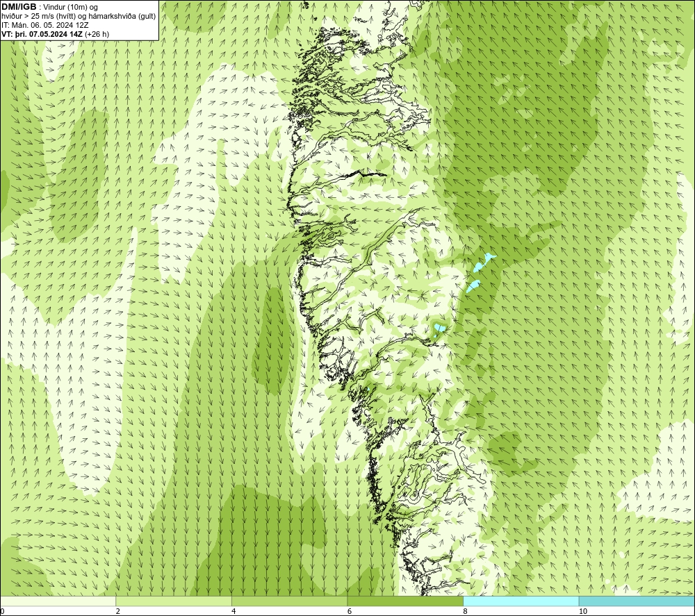Click the 'Vindur (10m) og' label

(x=72, y=7)
